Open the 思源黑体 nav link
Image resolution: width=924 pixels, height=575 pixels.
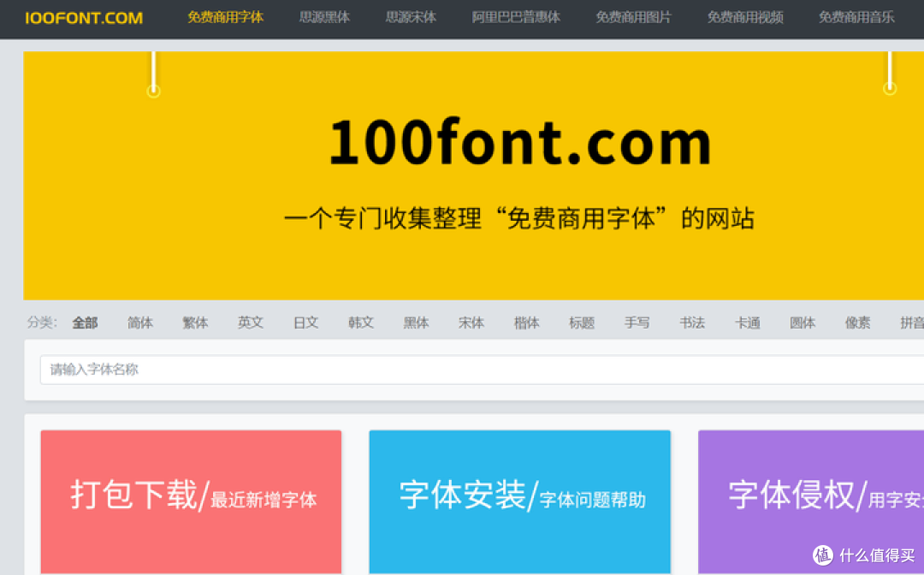coord(324,18)
